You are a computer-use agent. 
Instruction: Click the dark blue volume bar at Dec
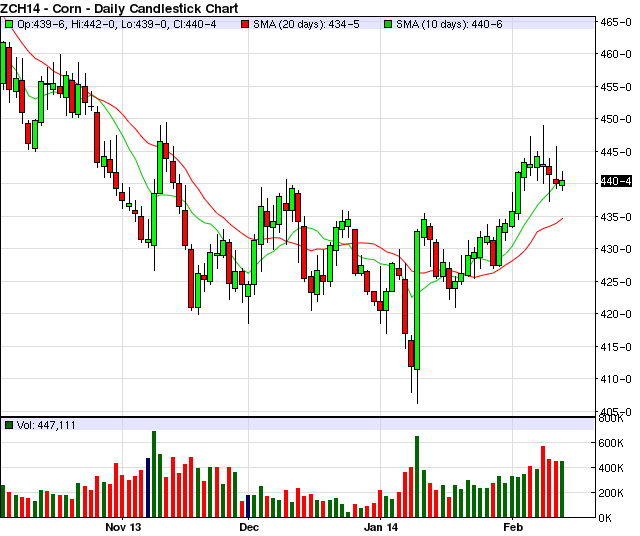[248, 506]
